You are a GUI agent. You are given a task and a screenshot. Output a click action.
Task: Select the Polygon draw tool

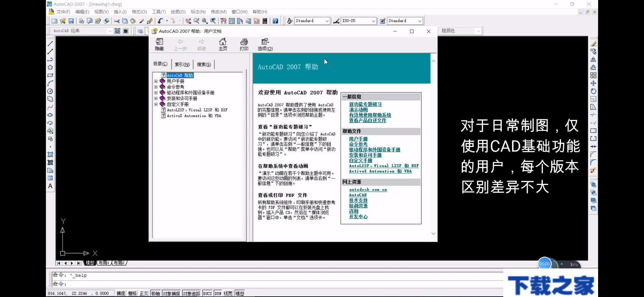click(x=50, y=67)
